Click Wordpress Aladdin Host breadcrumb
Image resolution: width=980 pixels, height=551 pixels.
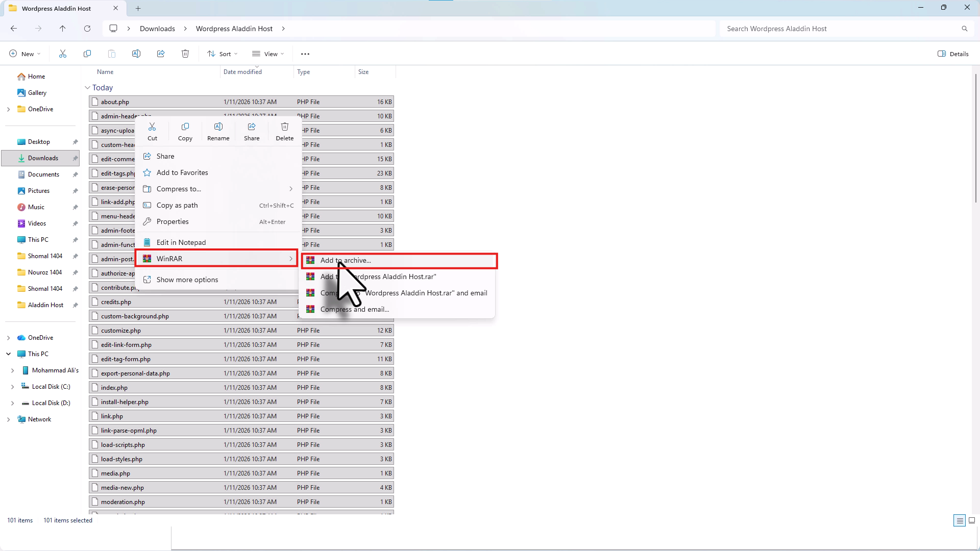(234, 29)
